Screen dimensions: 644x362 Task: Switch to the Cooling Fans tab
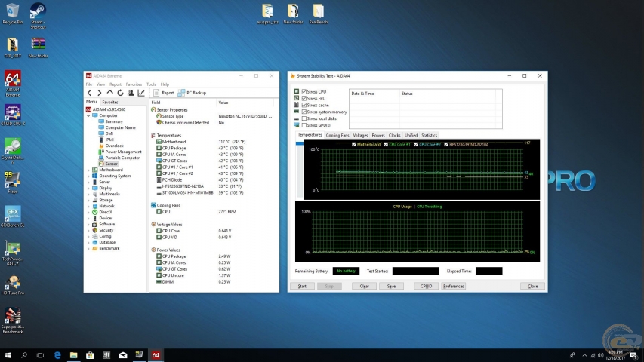[x=337, y=135]
